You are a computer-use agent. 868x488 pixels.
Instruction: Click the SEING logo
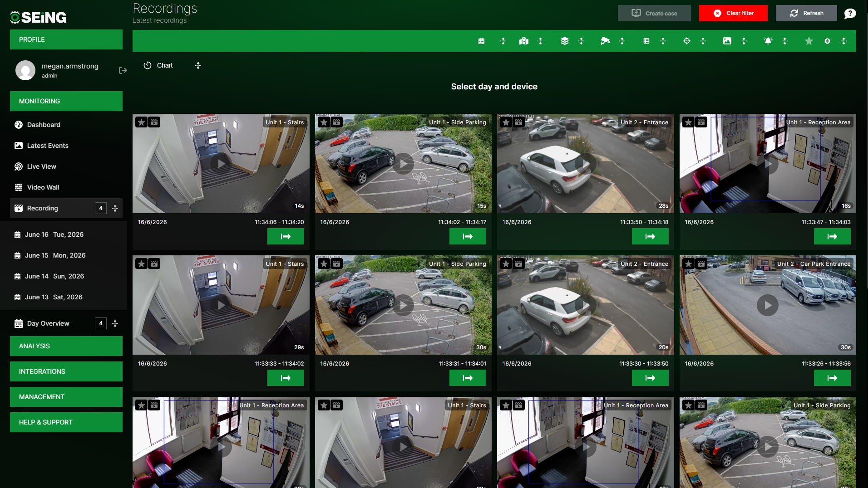click(39, 17)
